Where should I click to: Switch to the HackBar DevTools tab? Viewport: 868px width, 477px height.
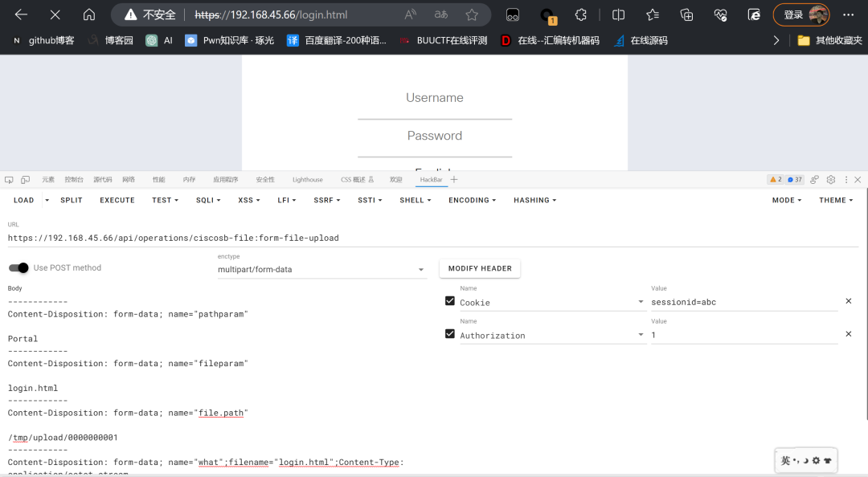coord(432,180)
